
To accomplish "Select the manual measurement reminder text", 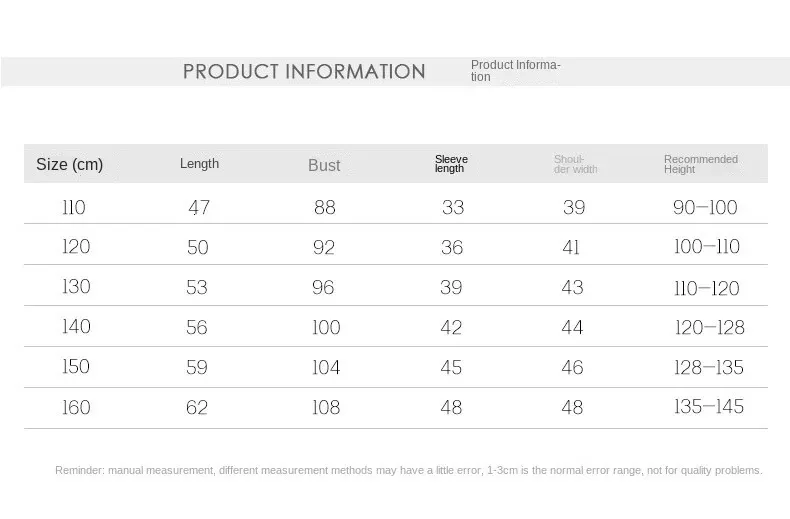I will (409, 471).
